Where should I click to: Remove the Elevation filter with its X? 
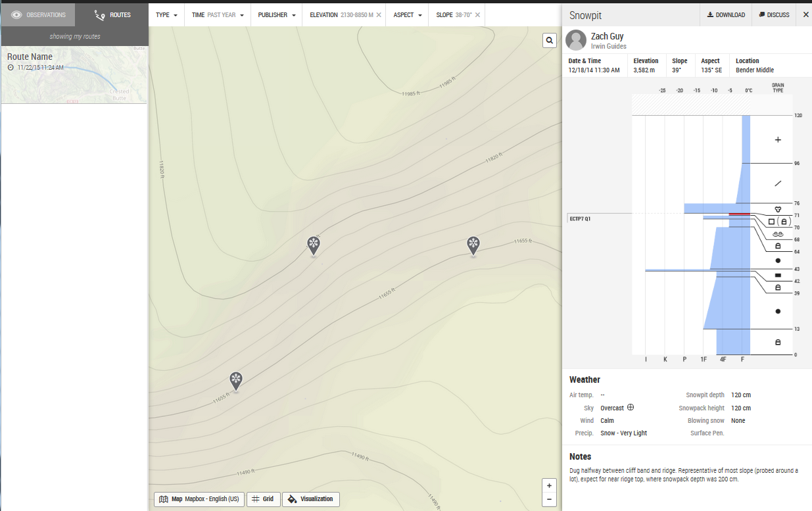pos(379,14)
